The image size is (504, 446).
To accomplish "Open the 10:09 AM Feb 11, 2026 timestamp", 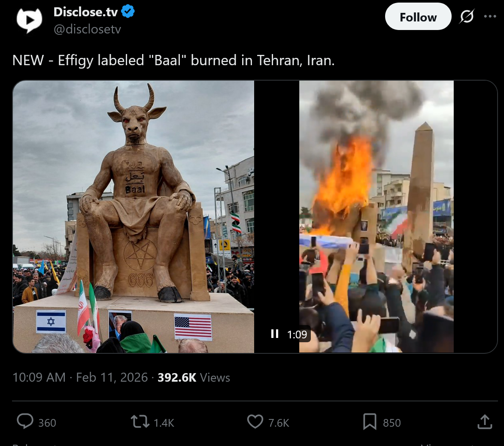I will point(80,377).
